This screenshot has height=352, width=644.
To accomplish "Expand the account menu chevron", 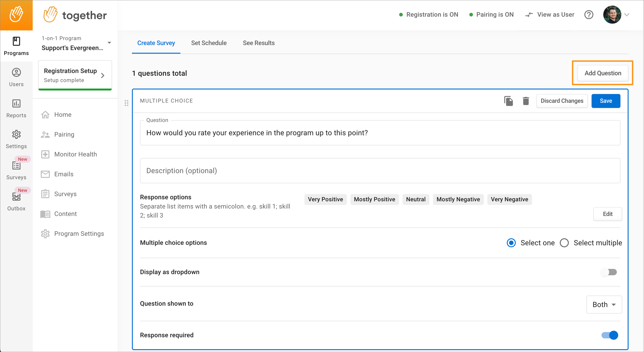I will pos(627,15).
